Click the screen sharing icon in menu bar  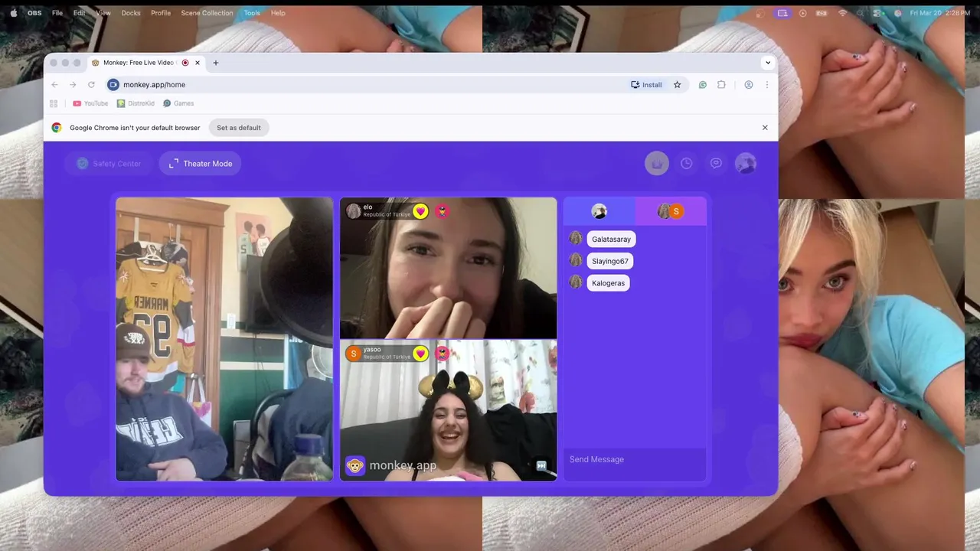(x=782, y=13)
